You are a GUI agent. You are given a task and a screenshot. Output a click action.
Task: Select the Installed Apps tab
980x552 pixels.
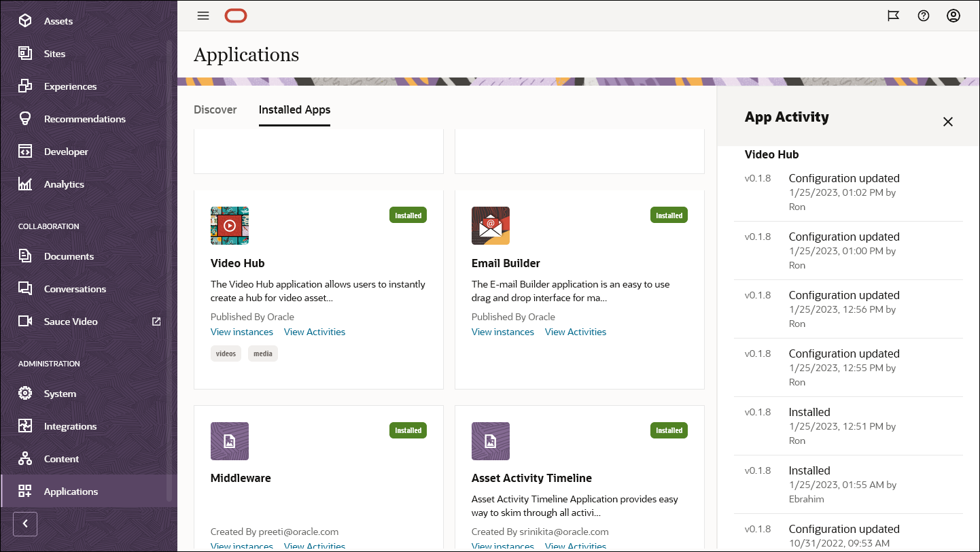pyautogui.click(x=294, y=109)
